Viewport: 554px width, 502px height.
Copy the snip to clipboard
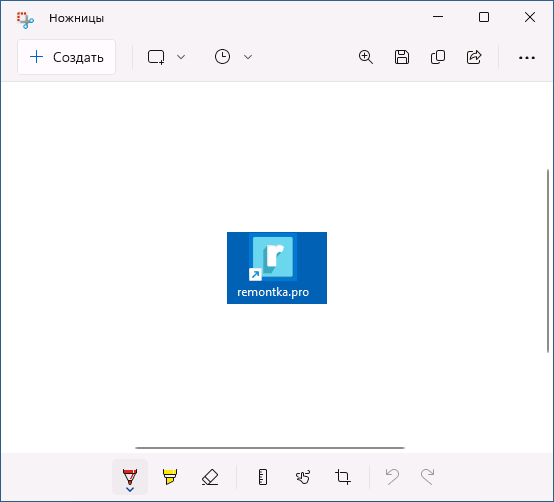pos(438,57)
